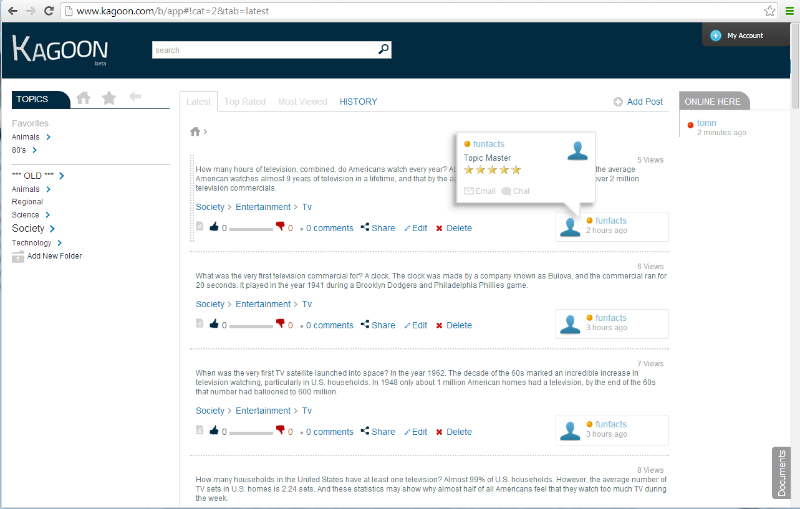Image resolution: width=800 pixels, height=509 pixels.
Task: Click the rating bar on first post
Action: (x=250, y=229)
